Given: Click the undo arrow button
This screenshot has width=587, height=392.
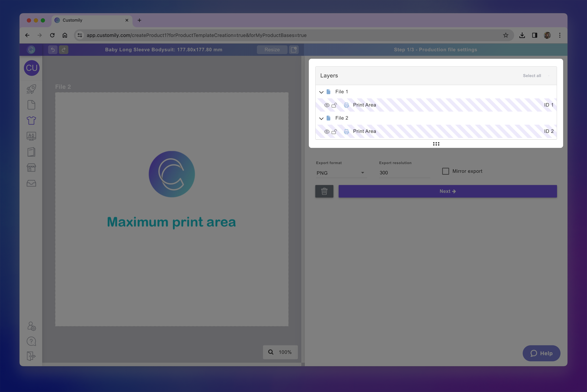Looking at the screenshot, I should 53,50.
